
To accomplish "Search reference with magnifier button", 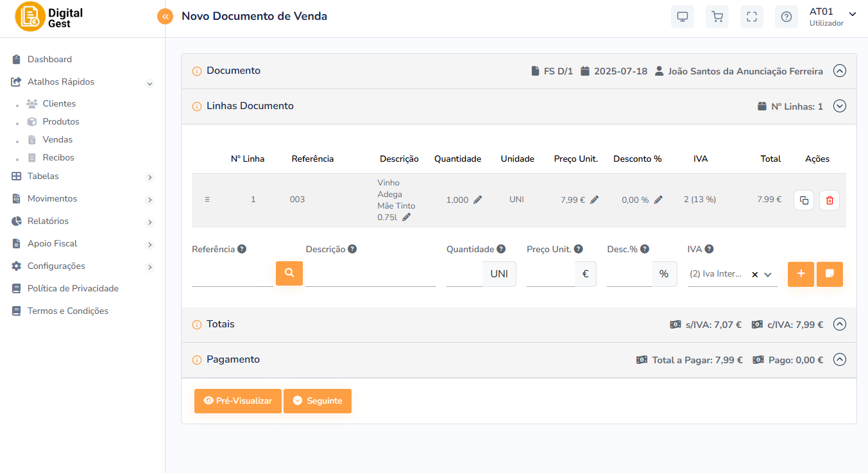I will point(289,273).
